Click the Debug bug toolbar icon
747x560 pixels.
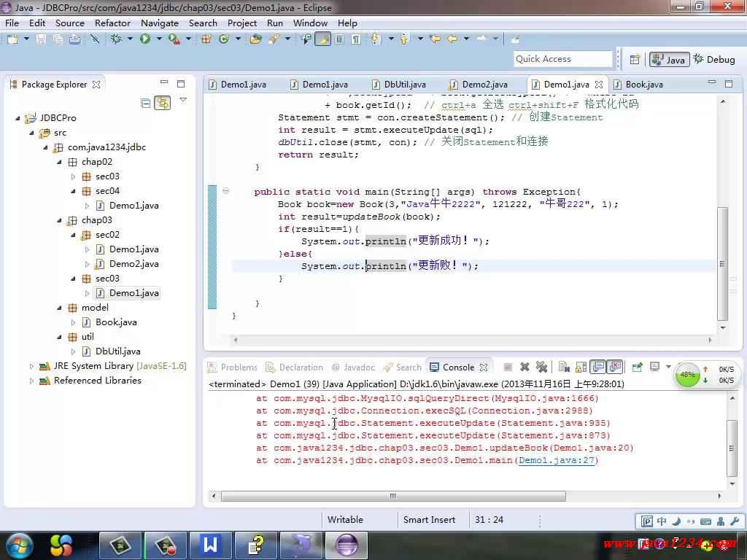coord(116,39)
